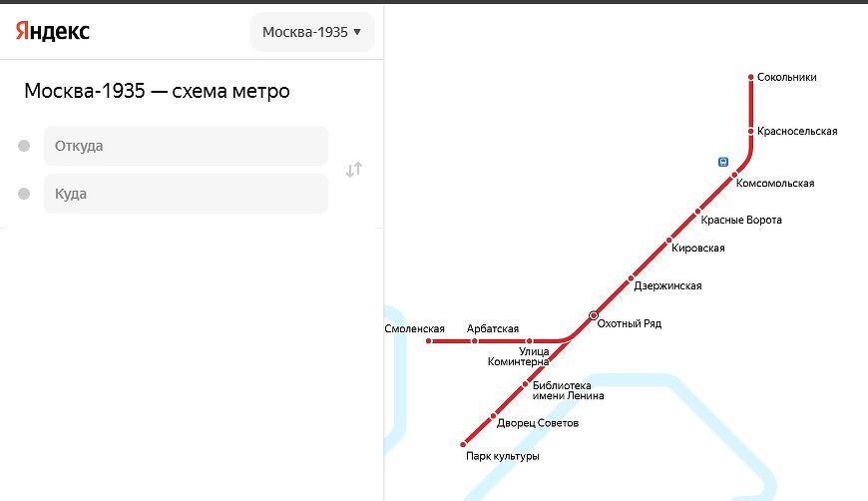Click the Комсомольская station label

click(x=775, y=184)
